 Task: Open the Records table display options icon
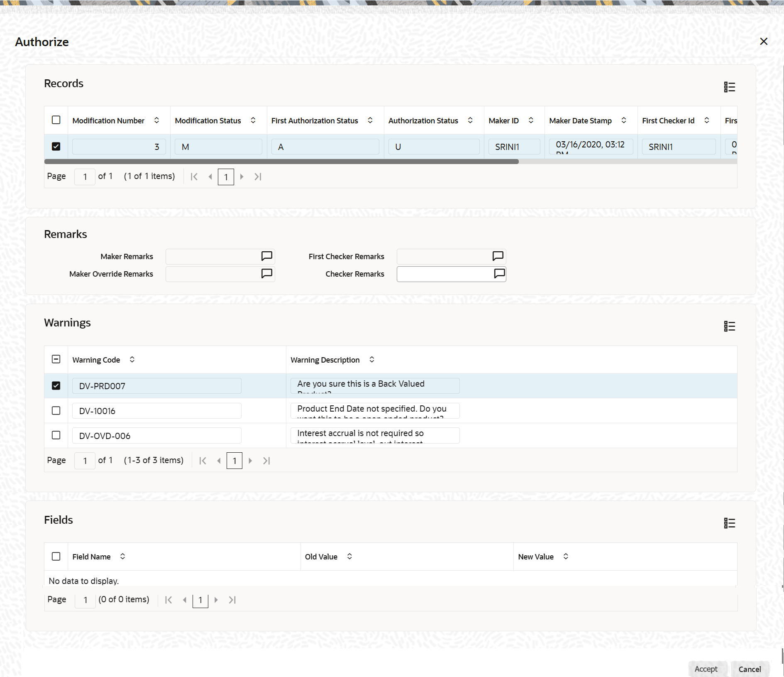point(730,87)
